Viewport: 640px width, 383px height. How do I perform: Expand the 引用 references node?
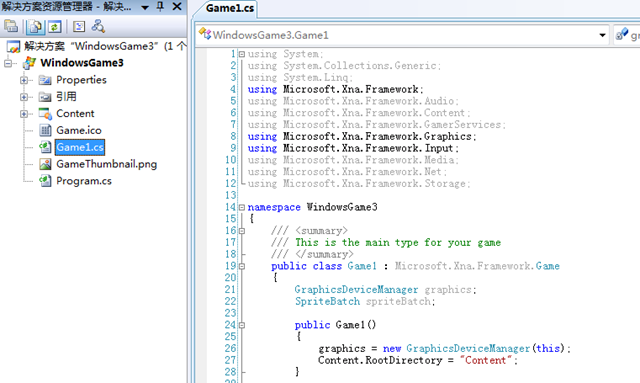tap(24, 97)
